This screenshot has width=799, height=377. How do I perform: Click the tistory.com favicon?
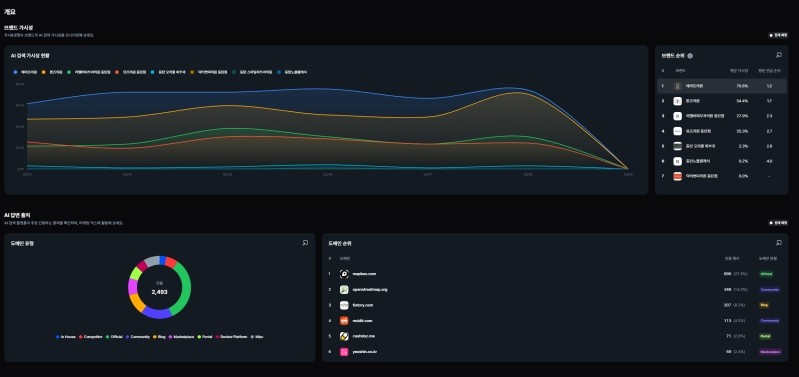344,305
